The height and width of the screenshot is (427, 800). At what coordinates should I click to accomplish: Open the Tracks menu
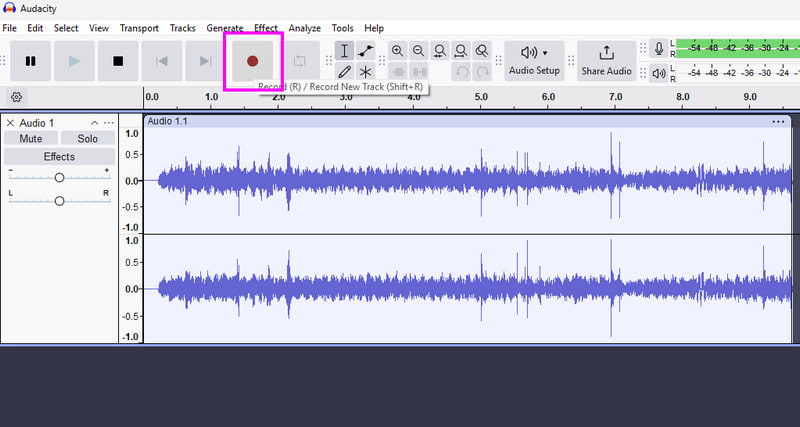tap(183, 28)
